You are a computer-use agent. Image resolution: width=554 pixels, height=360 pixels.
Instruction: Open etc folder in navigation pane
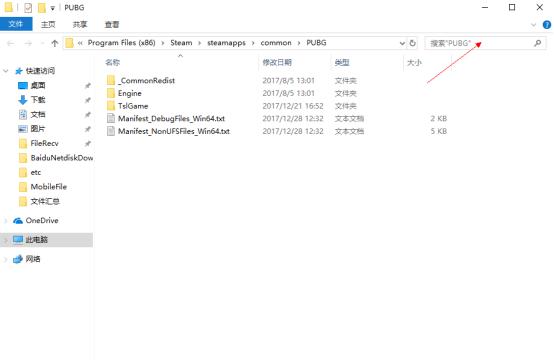36,172
